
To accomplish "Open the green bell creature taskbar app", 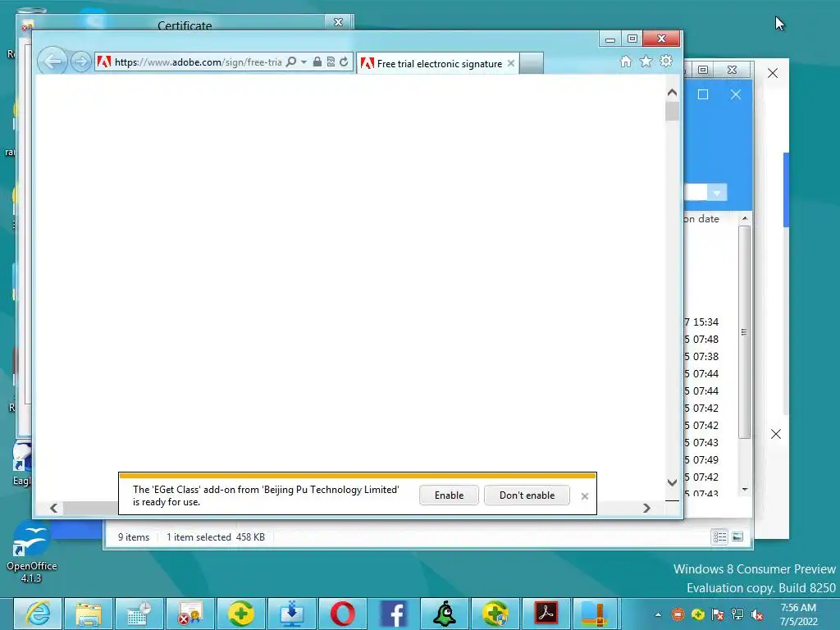I will (445, 614).
